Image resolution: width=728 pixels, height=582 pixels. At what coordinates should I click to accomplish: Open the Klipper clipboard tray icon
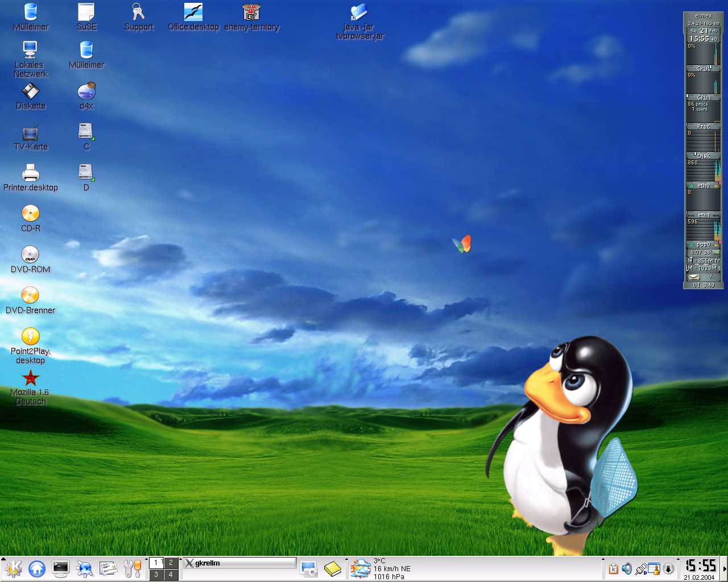614,568
